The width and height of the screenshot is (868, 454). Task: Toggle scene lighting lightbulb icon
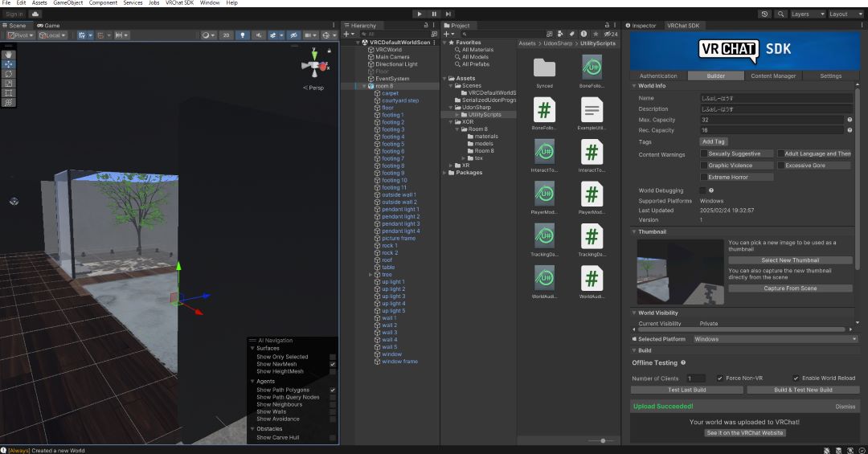pos(243,35)
